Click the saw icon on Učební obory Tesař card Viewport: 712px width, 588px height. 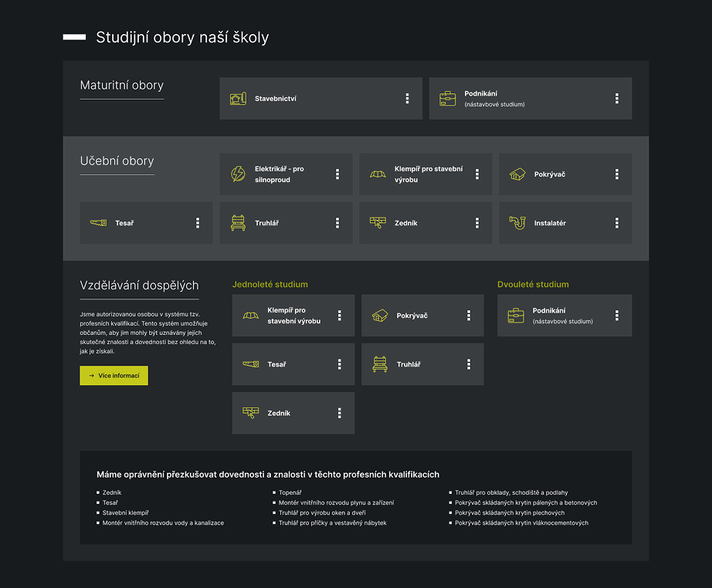coord(99,223)
